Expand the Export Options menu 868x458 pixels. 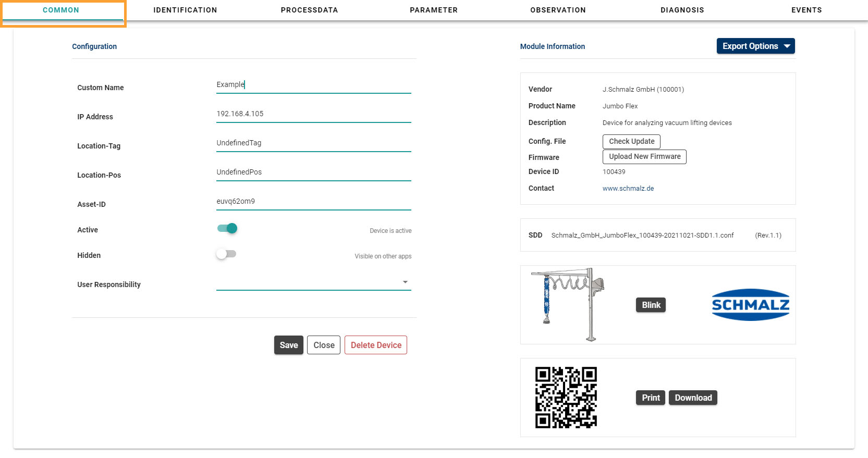[x=755, y=46]
